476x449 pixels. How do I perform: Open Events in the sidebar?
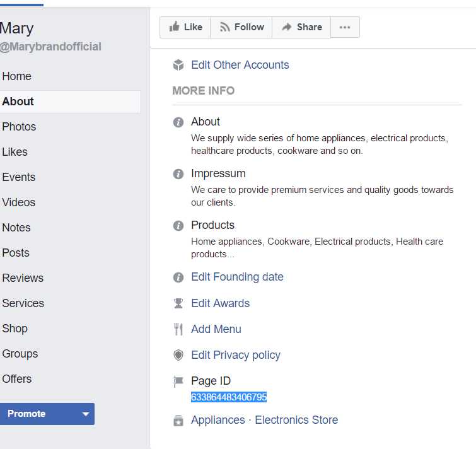[x=18, y=177]
